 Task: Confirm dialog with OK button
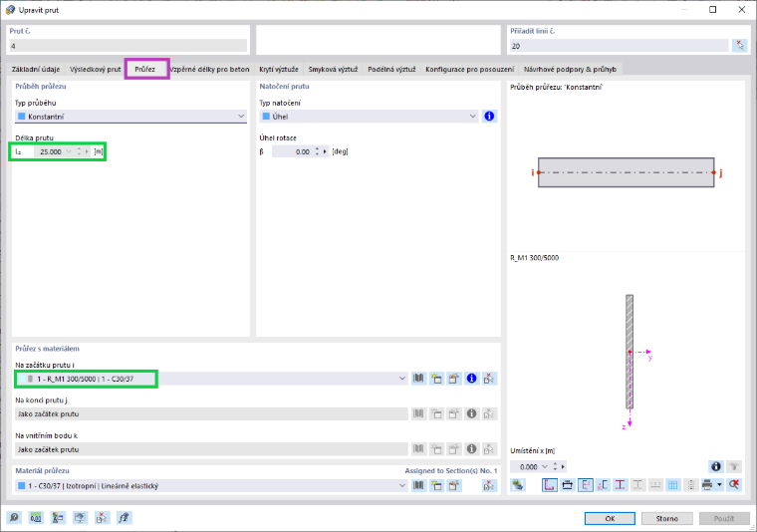[610, 518]
